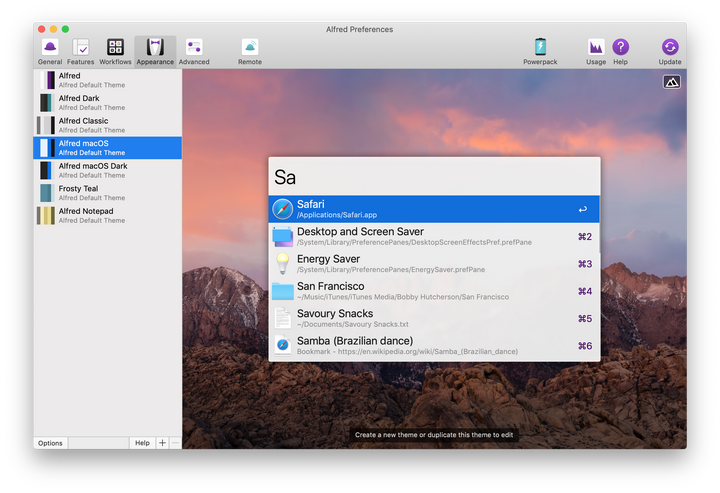
Task: Click the Safari result in the preview
Action: [x=434, y=209]
